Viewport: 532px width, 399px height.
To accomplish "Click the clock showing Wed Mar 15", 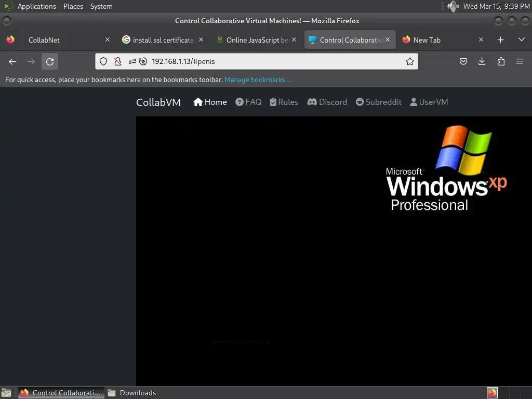I will click(496, 6).
